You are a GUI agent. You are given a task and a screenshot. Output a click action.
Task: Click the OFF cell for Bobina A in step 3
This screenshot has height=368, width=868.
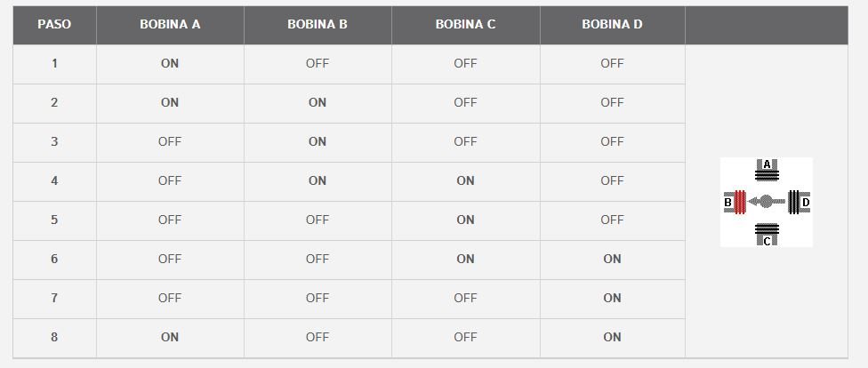[170, 141]
